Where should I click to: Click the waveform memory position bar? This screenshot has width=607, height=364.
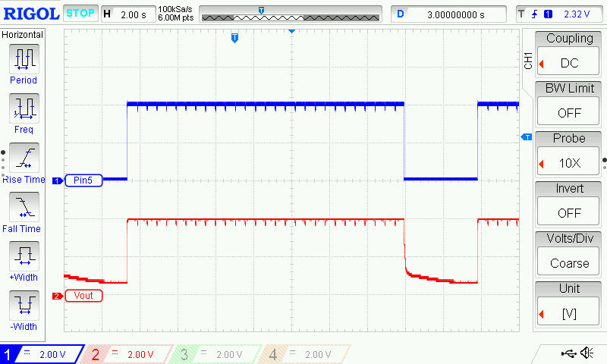click(x=291, y=14)
